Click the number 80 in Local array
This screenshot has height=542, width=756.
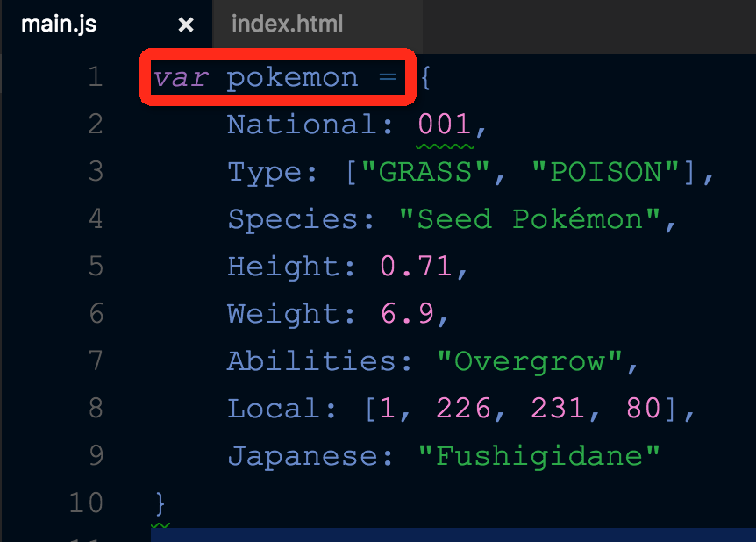643,408
